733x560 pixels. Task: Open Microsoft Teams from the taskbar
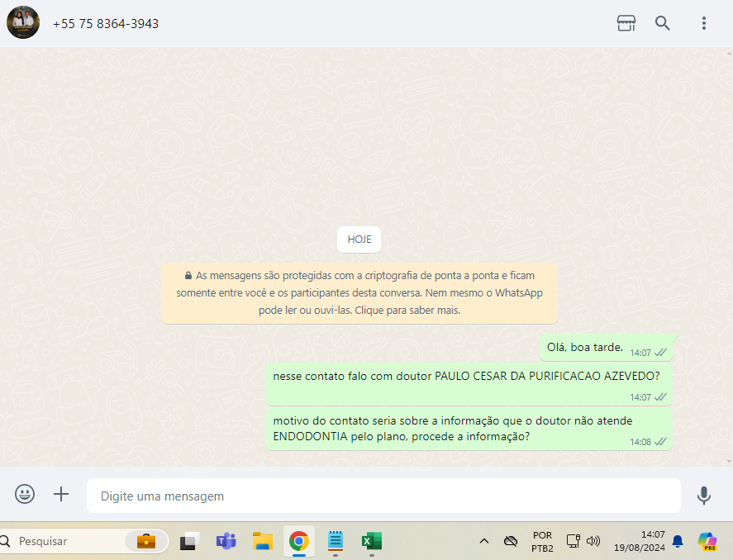[x=226, y=541]
